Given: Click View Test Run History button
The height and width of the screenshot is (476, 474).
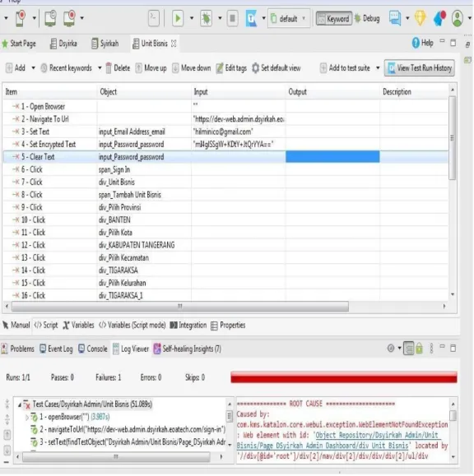Looking at the screenshot, I should point(420,67).
